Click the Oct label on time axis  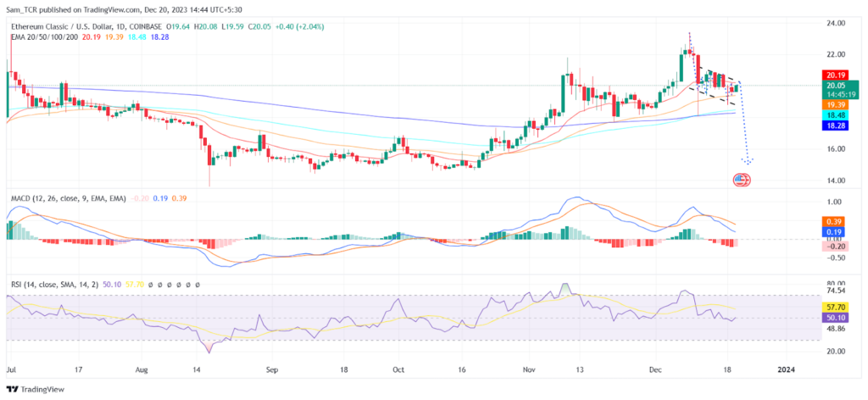click(x=398, y=368)
